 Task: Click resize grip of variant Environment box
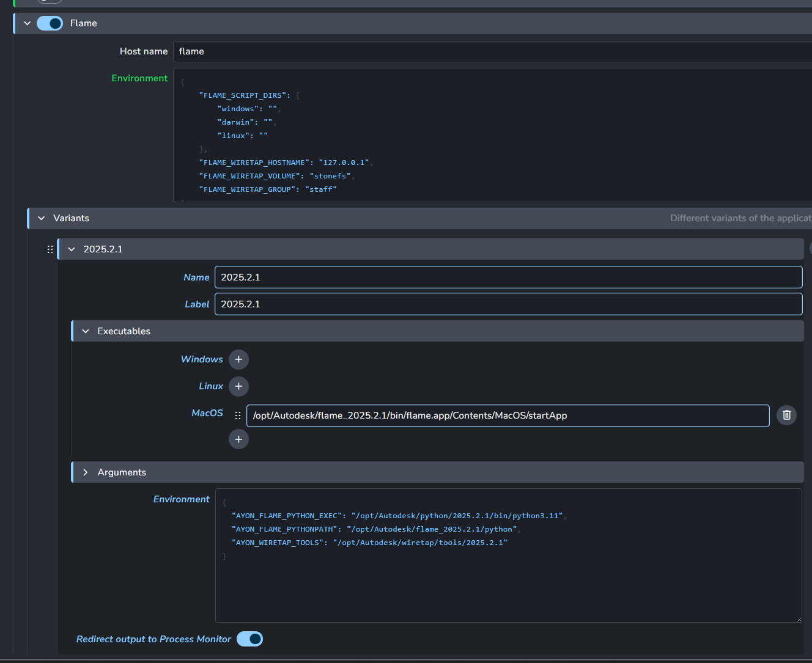click(798, 619)
